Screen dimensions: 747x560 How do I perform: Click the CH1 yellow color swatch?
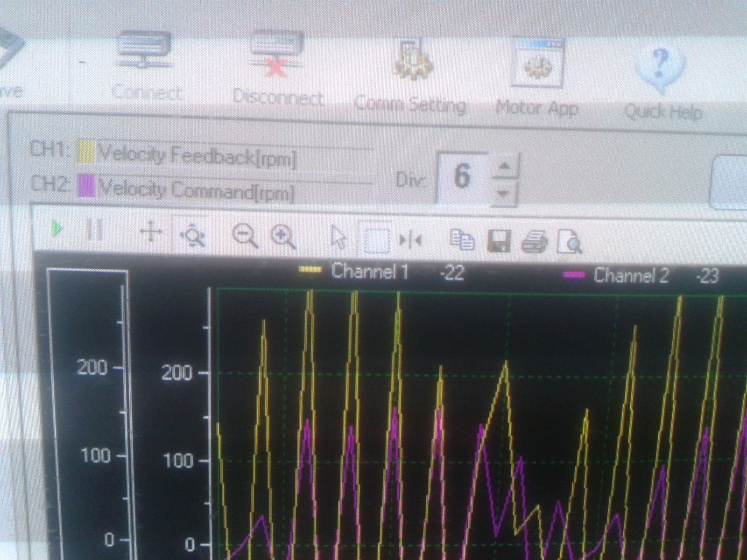85,151
